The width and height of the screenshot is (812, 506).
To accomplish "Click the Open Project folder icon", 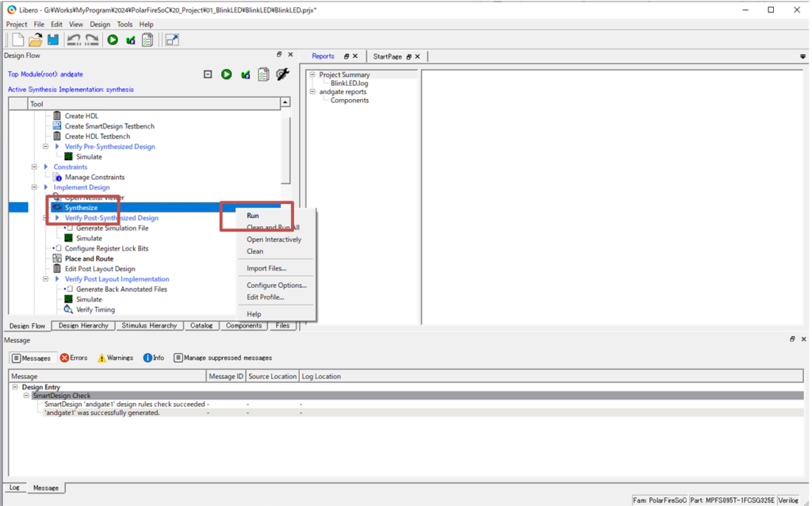I will 36,40.
